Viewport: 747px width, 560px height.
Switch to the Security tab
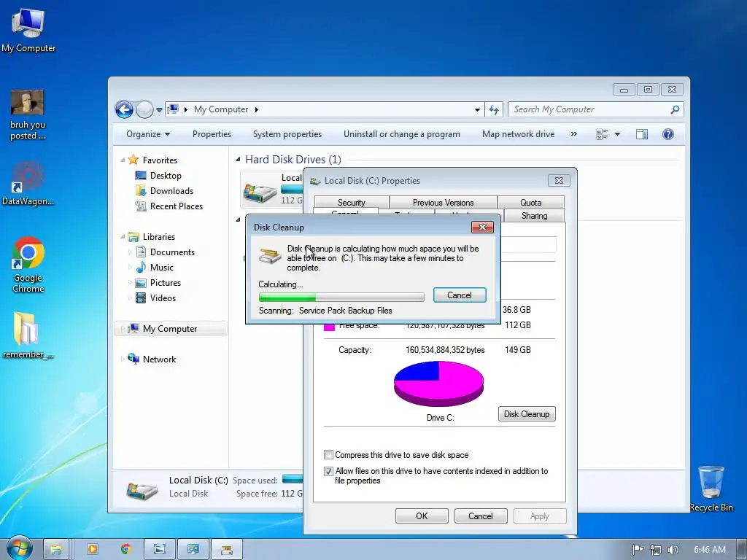coord(352,203)
